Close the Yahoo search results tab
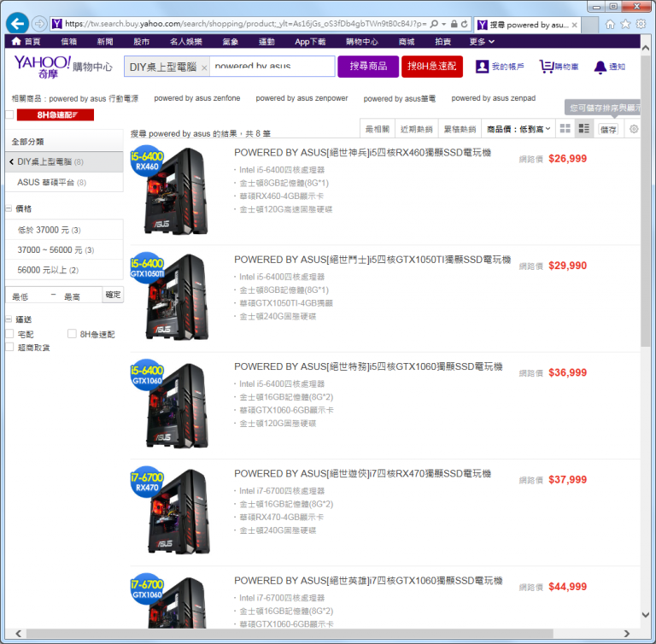 pyautogui.click(x=575, y=25)
